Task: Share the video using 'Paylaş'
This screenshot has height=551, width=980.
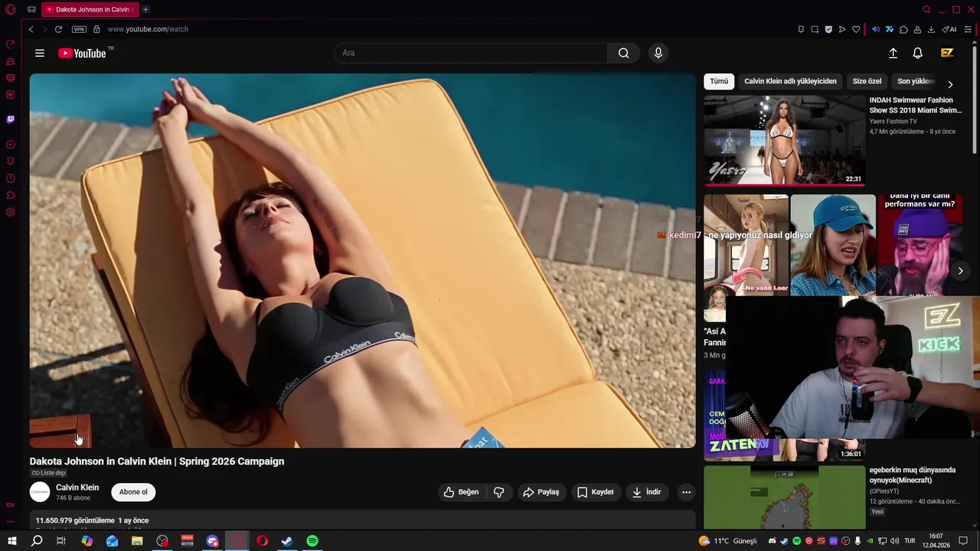Action: [x=541, y=492]
